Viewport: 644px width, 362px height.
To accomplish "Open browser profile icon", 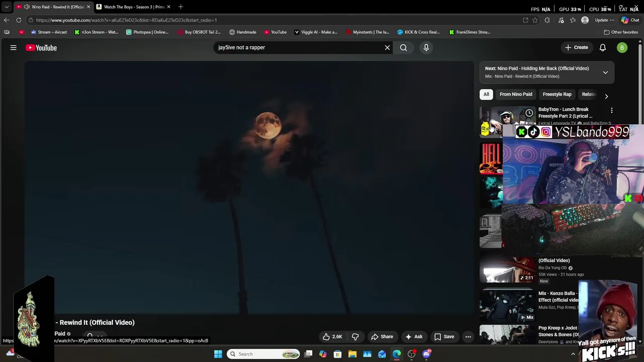I will coord(585,20).
